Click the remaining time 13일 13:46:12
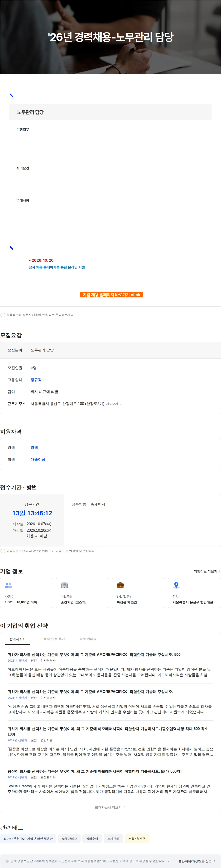 click(32, 513)
